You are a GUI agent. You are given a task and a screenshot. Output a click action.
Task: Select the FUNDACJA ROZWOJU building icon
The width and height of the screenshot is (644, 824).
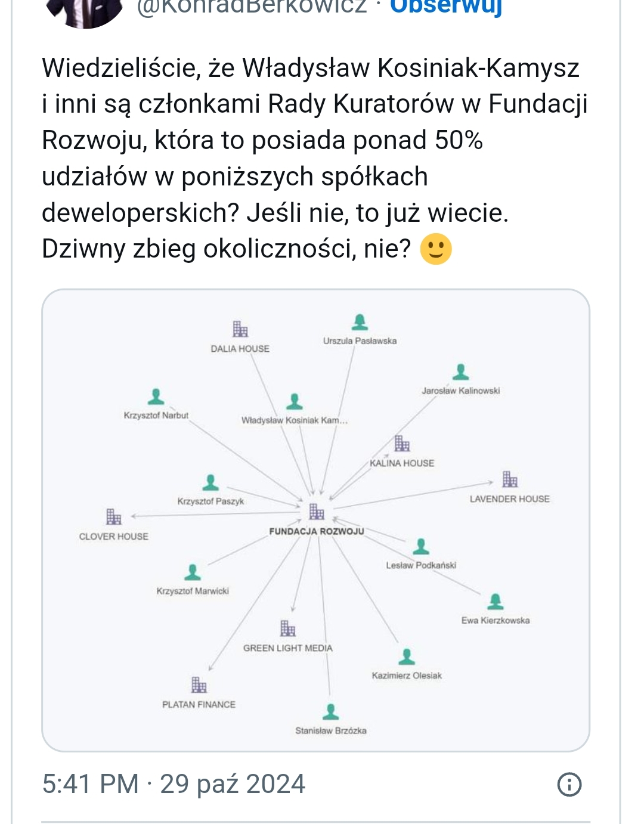pyautogui.click(x=317, y=512)
